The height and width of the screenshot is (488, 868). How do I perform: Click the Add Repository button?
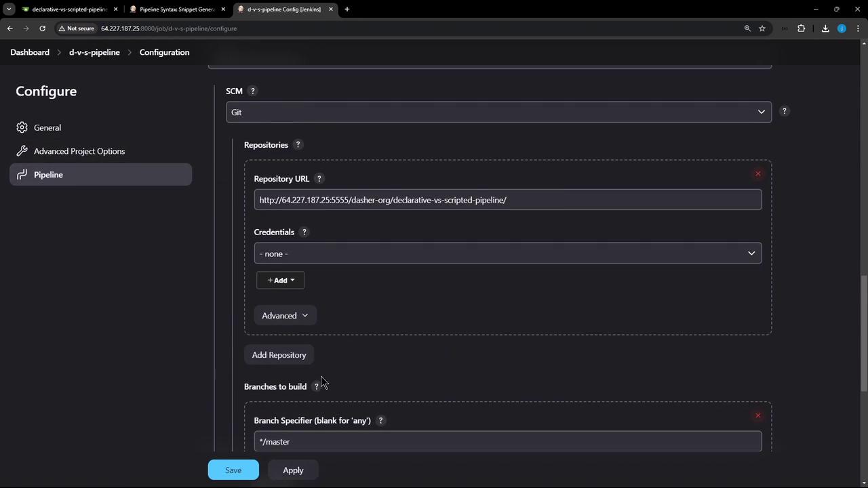(279, 355)
